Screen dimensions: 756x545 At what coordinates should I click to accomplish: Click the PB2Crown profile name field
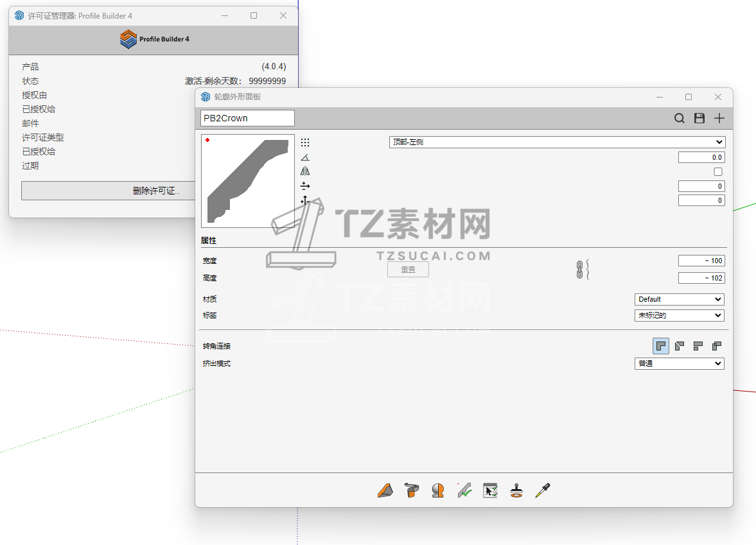(x=247, y=118)
